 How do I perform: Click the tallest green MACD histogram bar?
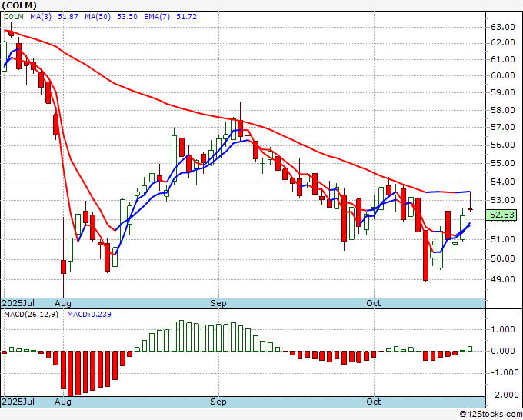182,335
